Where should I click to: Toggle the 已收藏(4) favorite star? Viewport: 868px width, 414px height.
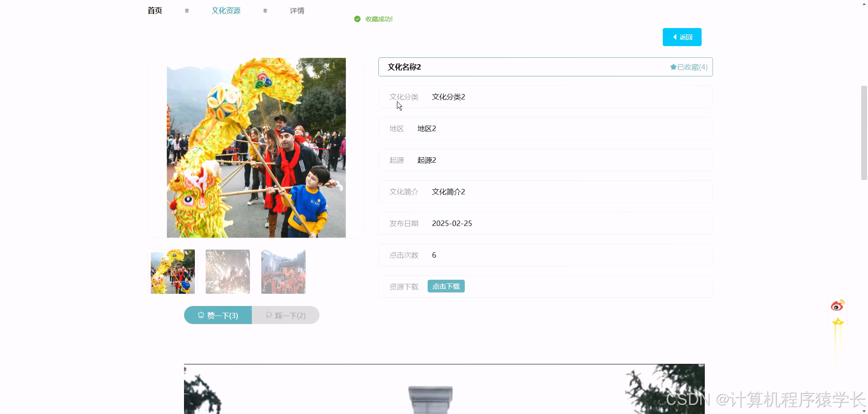click(x=688, y=66)
